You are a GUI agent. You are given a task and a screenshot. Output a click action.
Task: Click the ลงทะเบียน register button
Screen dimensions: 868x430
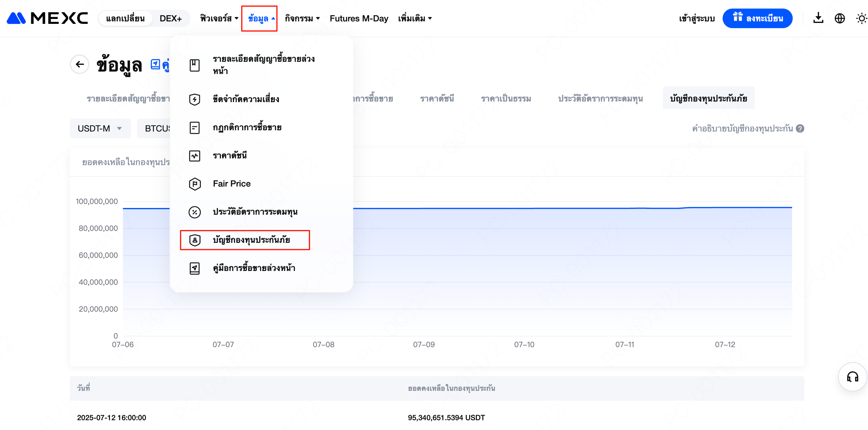click(x=757, y=18)
